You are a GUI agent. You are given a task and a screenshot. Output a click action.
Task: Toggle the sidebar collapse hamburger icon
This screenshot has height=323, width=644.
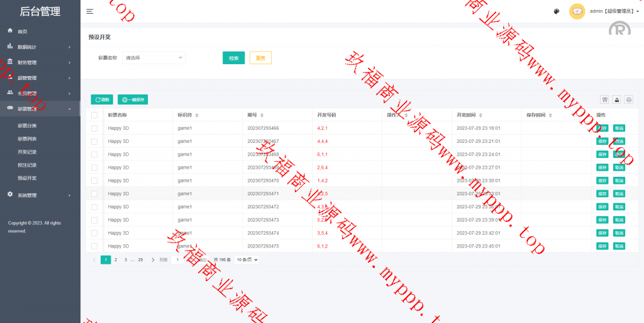coord(90,11)
